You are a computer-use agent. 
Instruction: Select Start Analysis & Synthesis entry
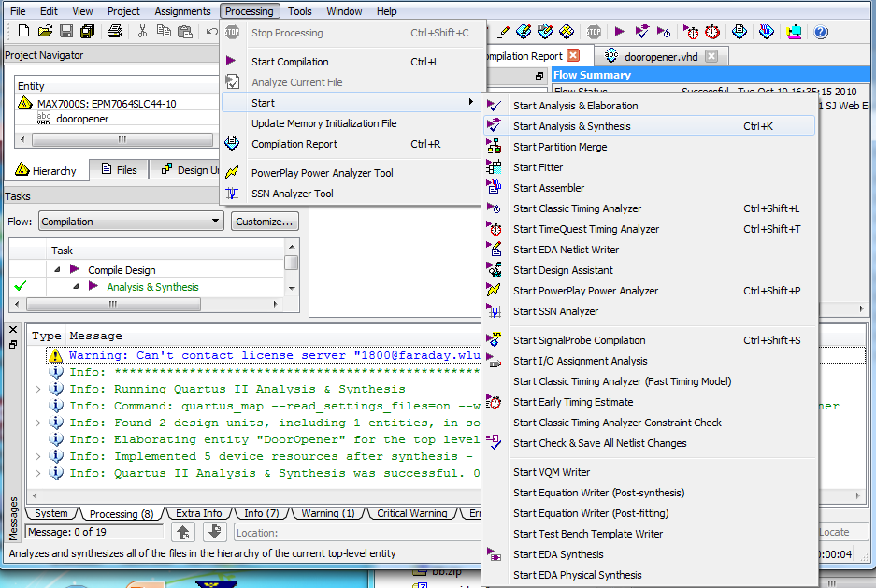pyautogui.click(x=648, y=126)
